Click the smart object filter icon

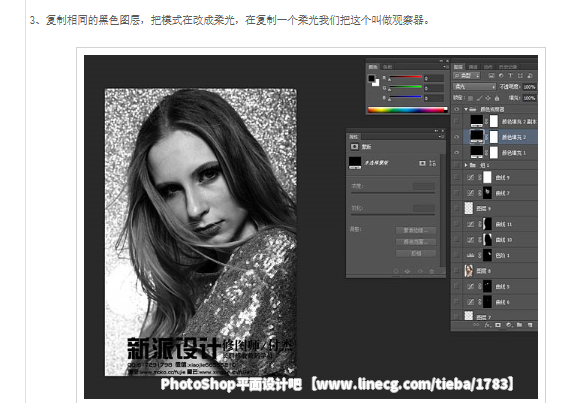[530, 75]
